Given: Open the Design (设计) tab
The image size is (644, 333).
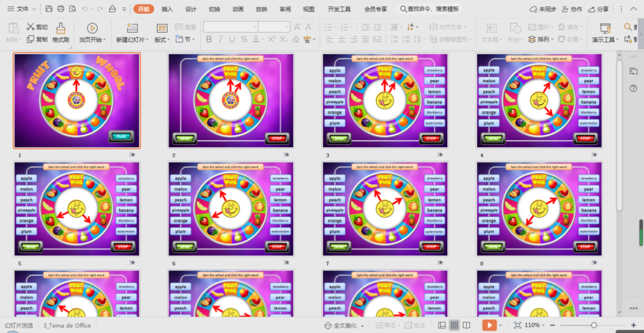Looking at the screenshot, I should click(191, 9).
